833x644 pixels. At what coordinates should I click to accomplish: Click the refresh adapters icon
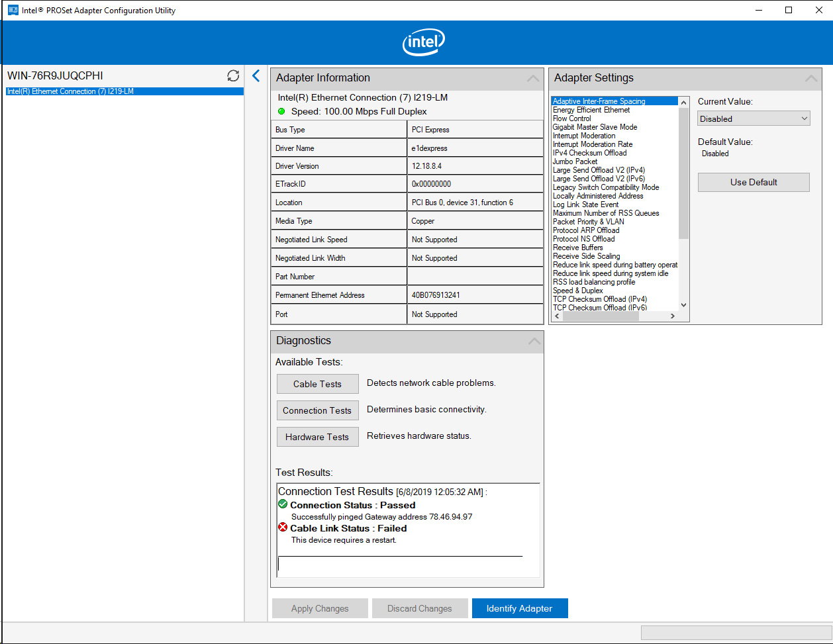[233, 76]
